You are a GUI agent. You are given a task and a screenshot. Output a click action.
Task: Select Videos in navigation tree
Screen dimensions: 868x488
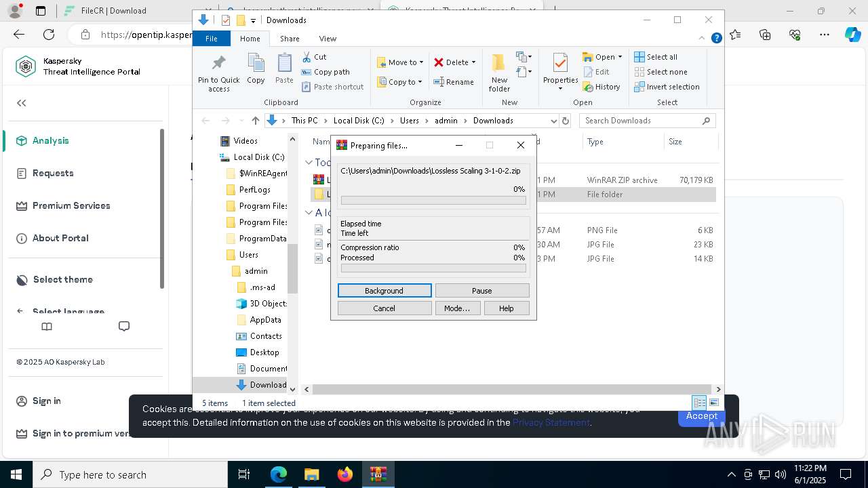pyautogui.click(x=245, y=141)
